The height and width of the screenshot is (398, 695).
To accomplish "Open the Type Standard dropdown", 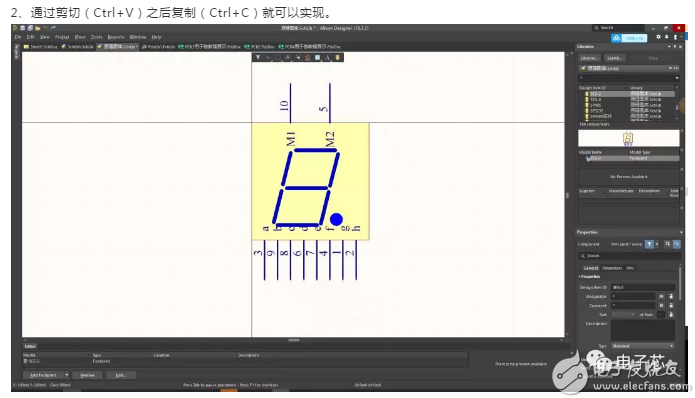I will pyautogui.click(x=643, y=346).
